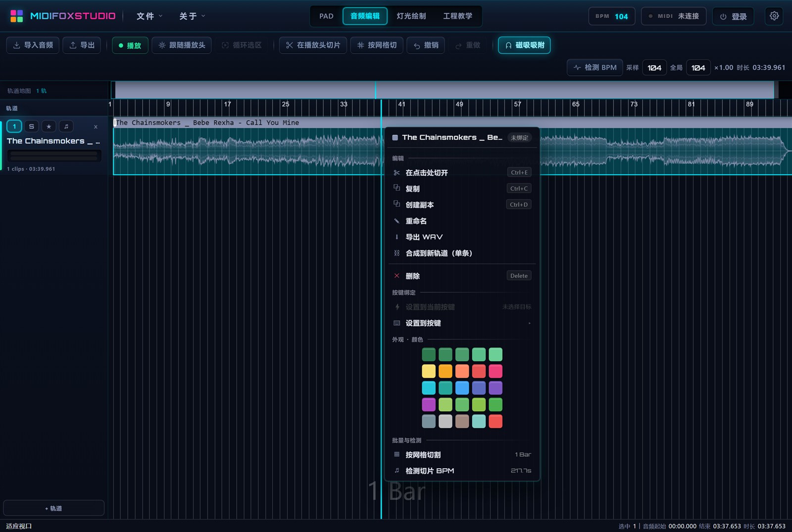The height and width of the screenshot is (532, 792).
Task: Click 检测 BPM button
Action: coord(595,67)
